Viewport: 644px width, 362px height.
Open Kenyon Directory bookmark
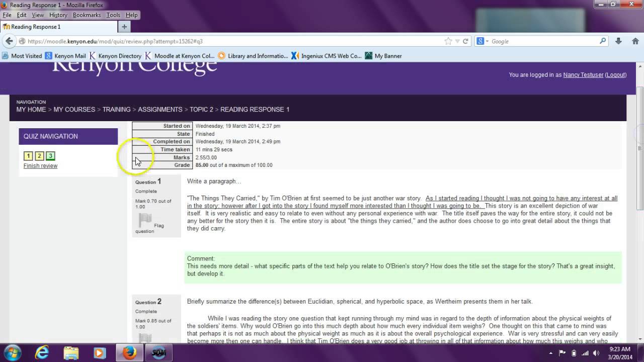(115, 56)
